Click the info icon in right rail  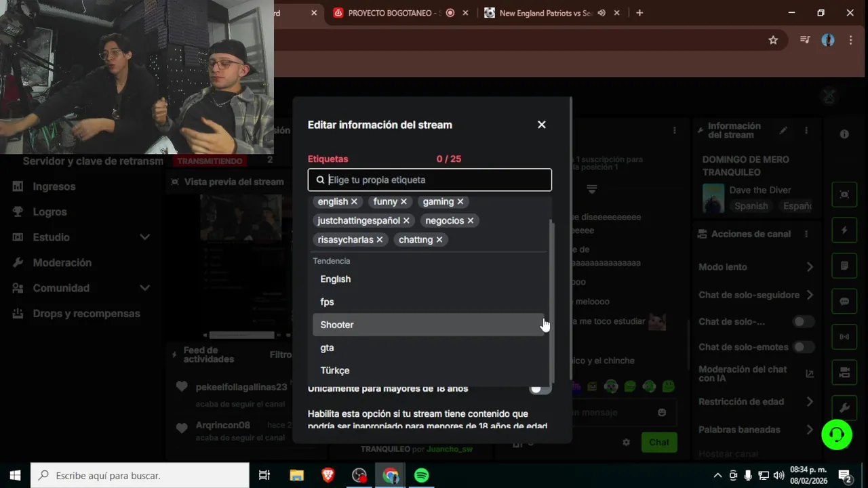pyautogui.click(x=844, y=134)
